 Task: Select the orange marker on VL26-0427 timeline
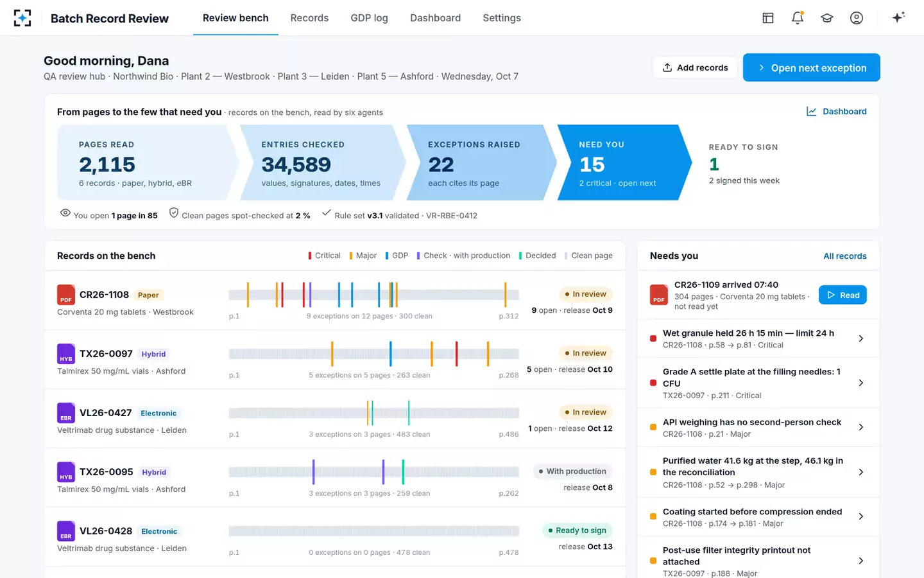(x=368, y=413)
